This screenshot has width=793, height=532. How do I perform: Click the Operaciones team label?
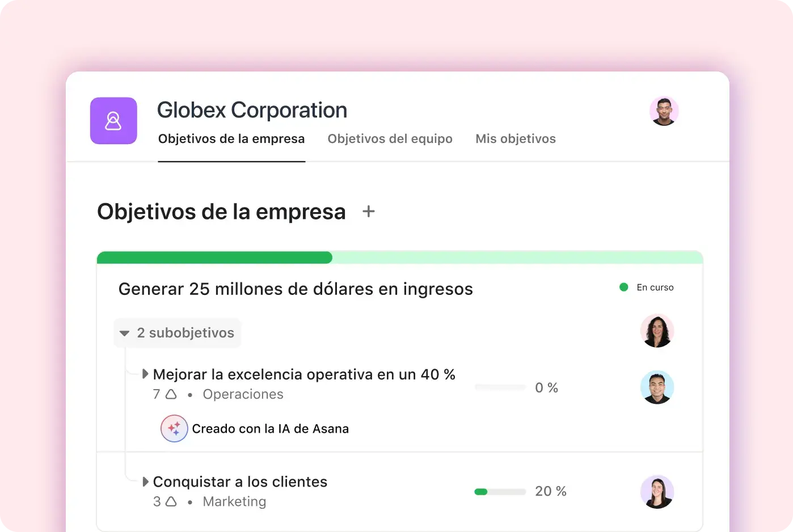[243, 394]
